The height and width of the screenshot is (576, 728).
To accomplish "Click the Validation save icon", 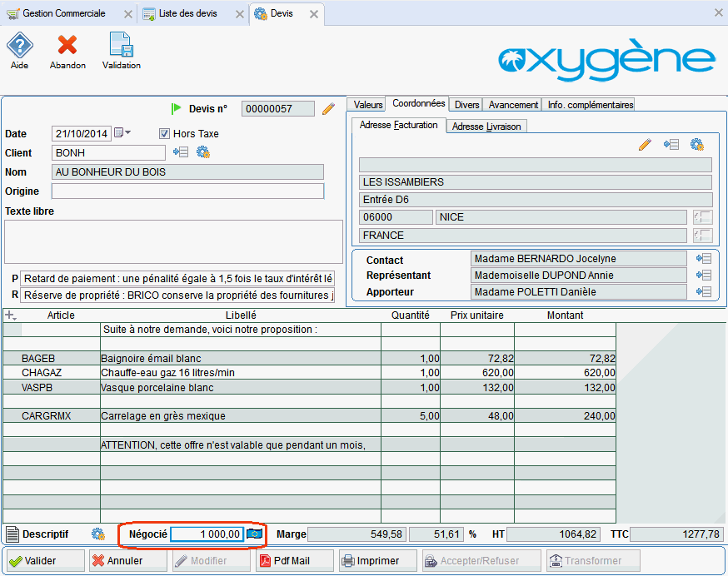I will coord(122,46).
